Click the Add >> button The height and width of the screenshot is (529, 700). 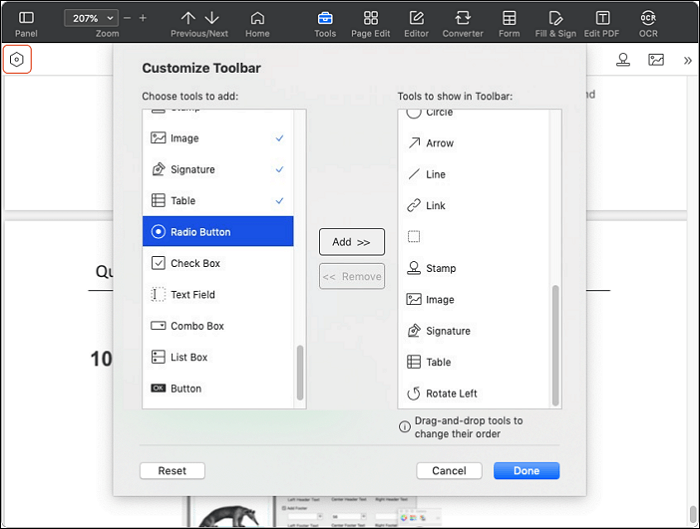coord(351,242)
